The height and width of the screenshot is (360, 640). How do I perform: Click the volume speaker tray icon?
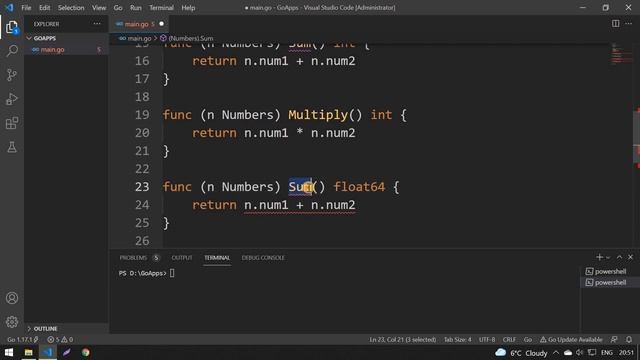point(579,353)
